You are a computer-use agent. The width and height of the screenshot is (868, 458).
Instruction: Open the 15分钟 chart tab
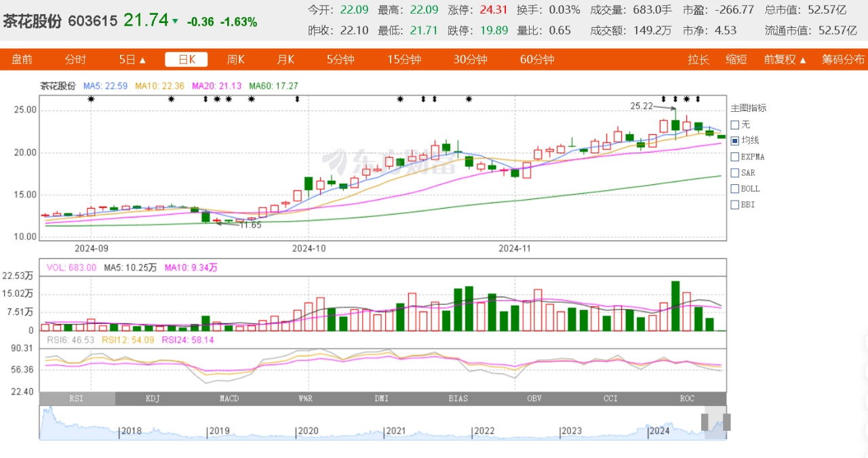click(404, 60)
